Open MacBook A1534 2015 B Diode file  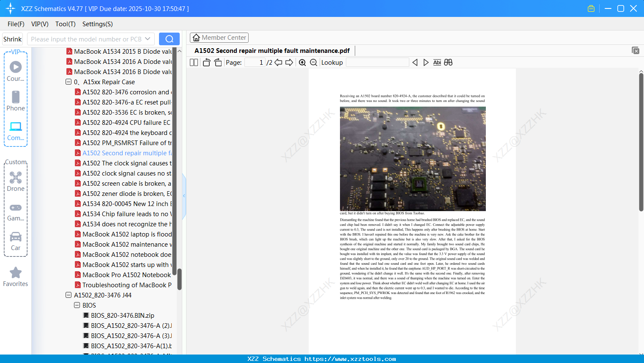(119, 52)
